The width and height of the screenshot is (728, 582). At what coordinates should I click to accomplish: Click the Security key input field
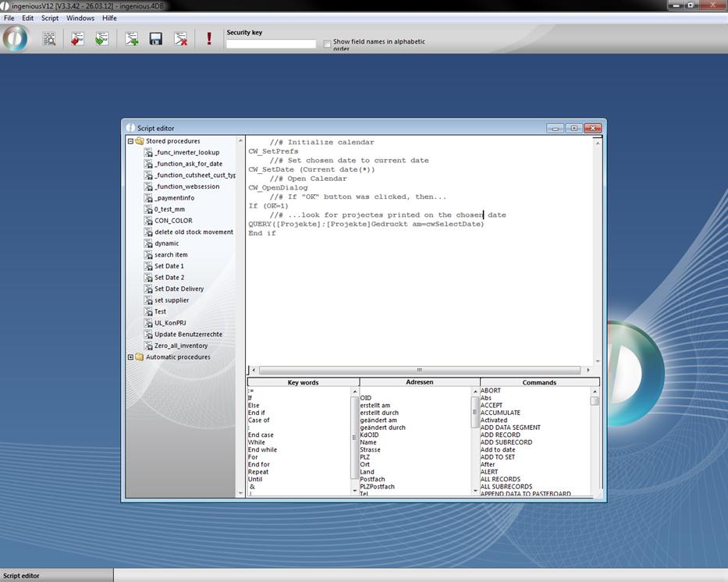click(x=271, y=44)
